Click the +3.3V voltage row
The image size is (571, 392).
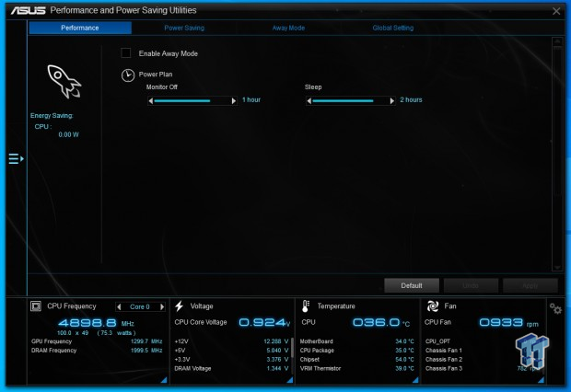[x=231, y=359]
